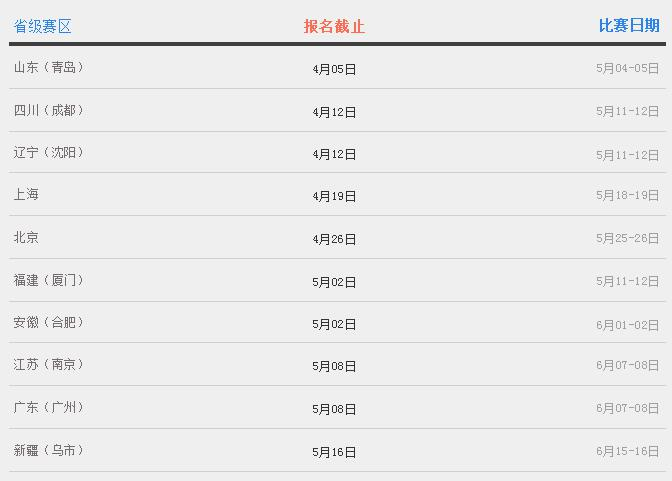Click the 4月05日 registration deadline cell
Screen dimensions: 672x481
click(334, 69)
